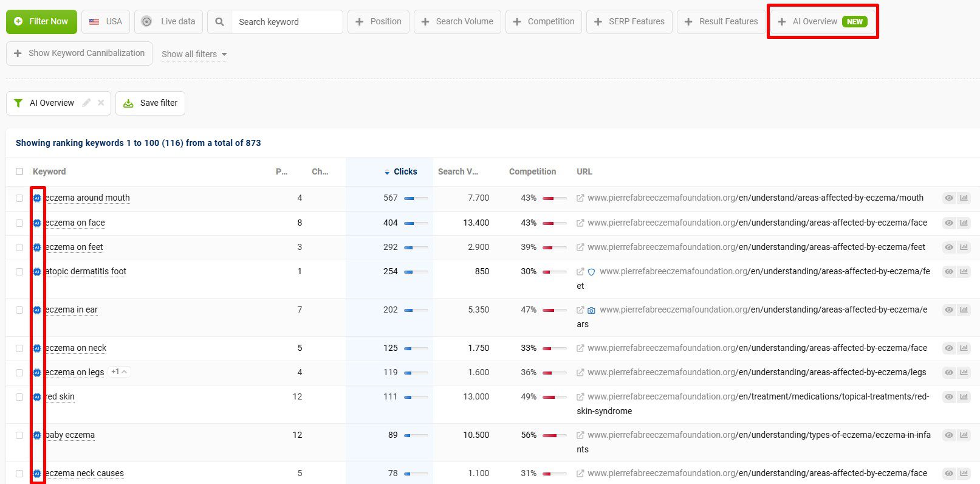This screenshot has width=980, height=484.
Task: Expand 'Show all filters' dropdown
Action: coord(194,54)
